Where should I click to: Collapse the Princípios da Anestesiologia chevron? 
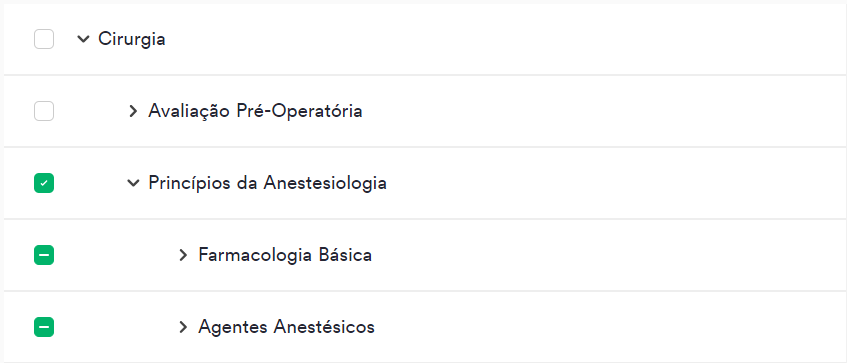[133, 183]
